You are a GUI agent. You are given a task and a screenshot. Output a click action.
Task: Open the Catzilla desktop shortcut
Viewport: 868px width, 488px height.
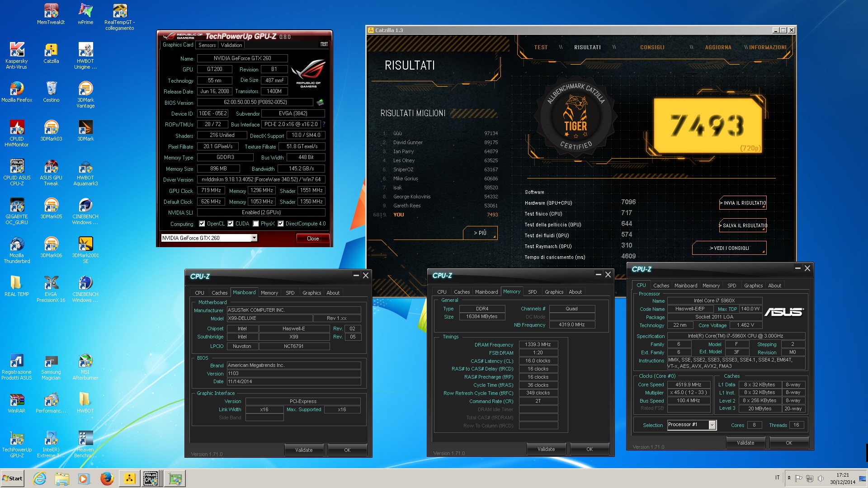[51, 53]
